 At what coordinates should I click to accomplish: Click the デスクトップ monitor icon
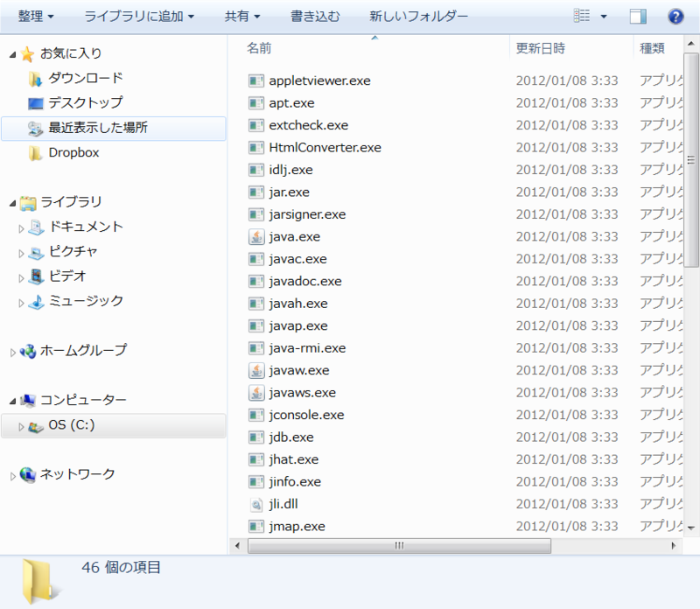(36, 103)
